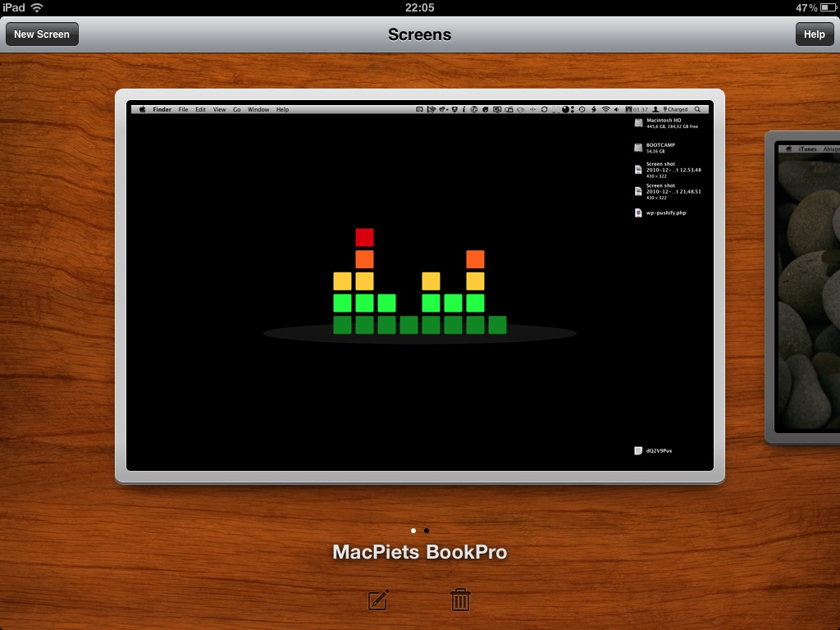The width and height of the screenshot is (840, 630).
Task: Select the wp-pushify.php file icon
Action: (x=638, y=212)
